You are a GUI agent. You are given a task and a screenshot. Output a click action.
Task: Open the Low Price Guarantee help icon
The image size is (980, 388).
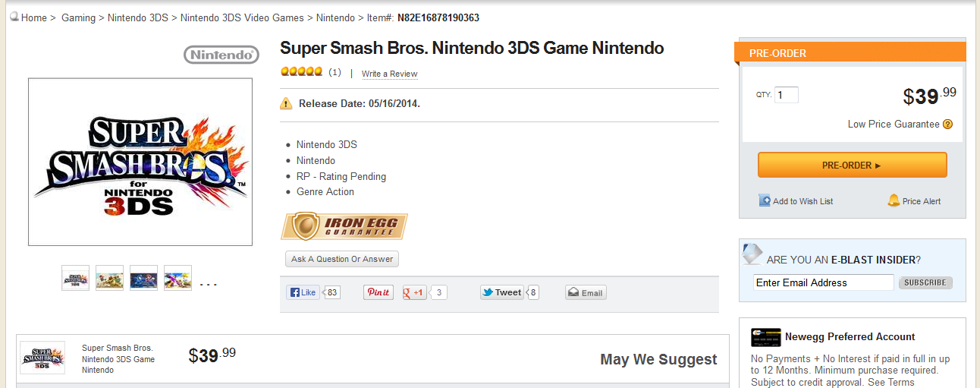tap(947, 125)
